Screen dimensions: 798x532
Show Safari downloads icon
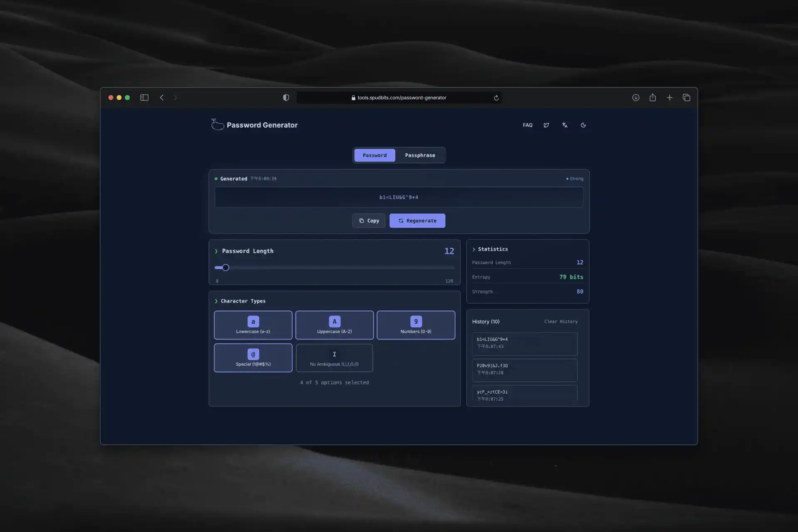click(635, 98)
